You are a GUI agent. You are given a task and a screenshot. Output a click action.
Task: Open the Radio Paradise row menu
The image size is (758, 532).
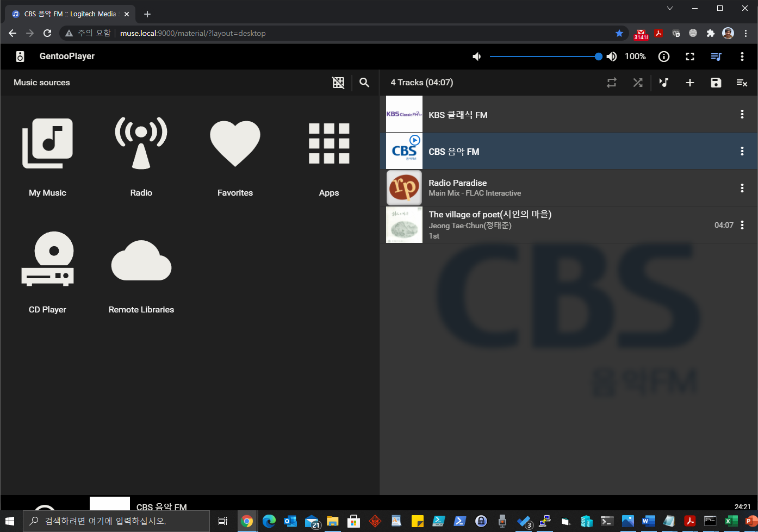pos(742,188)
